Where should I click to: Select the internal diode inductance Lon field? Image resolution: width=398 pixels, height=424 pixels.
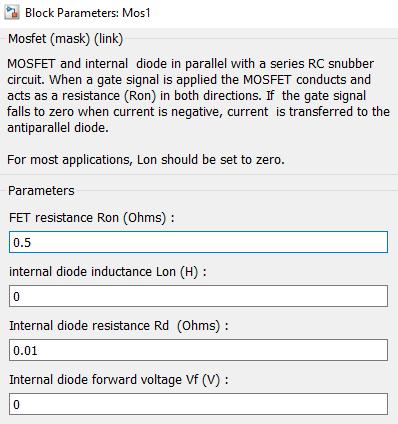198,296
